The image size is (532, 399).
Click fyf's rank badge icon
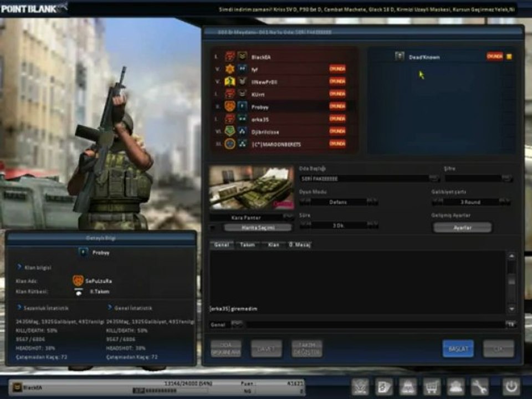point(242,69)
